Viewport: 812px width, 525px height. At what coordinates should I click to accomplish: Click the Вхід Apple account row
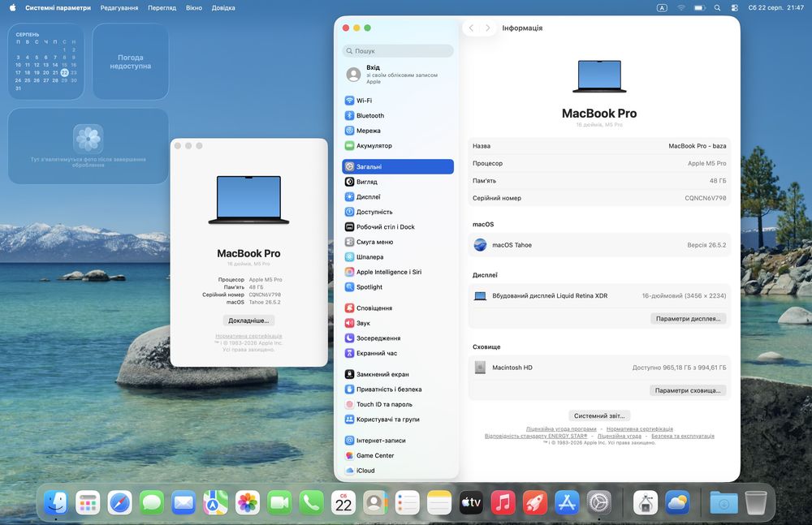(x=398, y=75)
